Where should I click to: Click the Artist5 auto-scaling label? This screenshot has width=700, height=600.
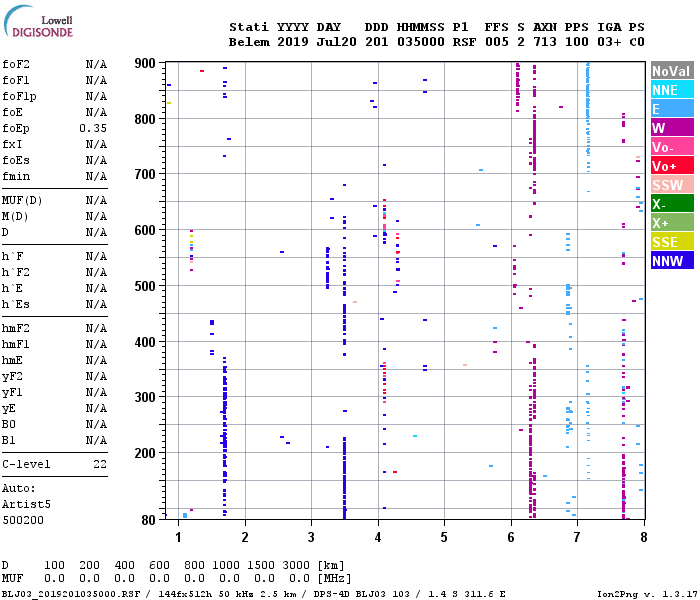pos(26,504)
